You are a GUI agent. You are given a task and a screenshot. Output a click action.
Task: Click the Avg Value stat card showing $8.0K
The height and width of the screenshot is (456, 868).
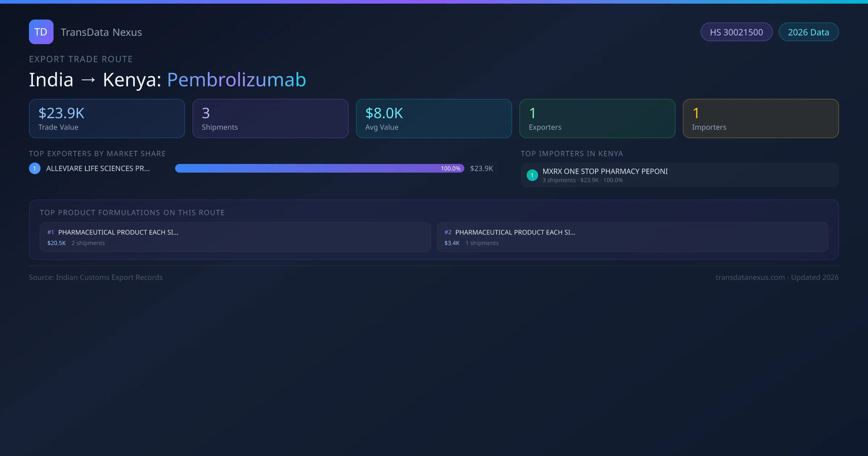tap(434, 118)
